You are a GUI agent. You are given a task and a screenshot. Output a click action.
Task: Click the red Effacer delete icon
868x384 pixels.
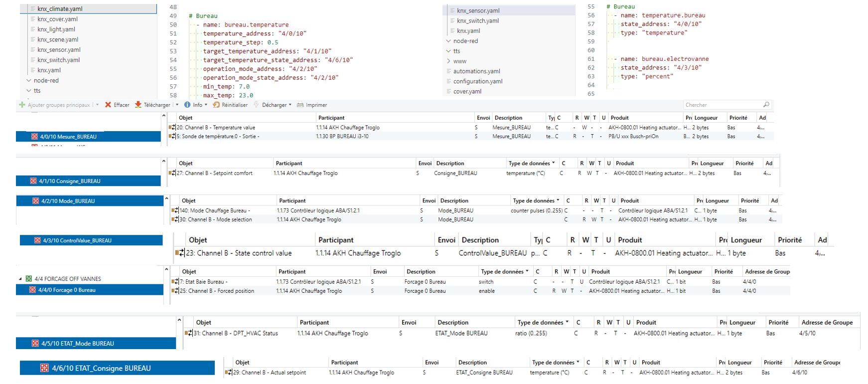click(108, 105)
